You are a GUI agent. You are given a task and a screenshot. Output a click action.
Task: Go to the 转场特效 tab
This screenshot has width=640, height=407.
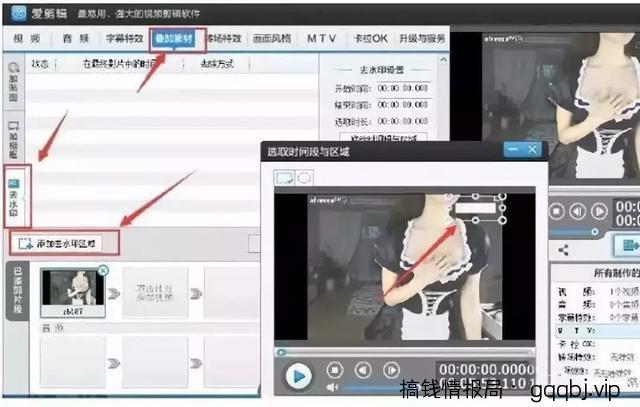click(x=224, y=39)
